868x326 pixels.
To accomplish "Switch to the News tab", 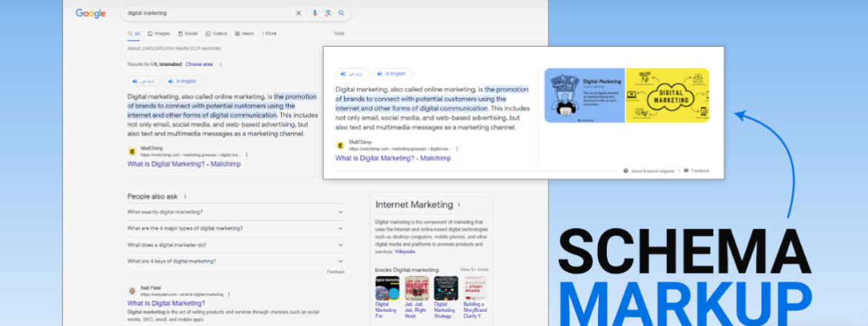I will coord(244,33).
